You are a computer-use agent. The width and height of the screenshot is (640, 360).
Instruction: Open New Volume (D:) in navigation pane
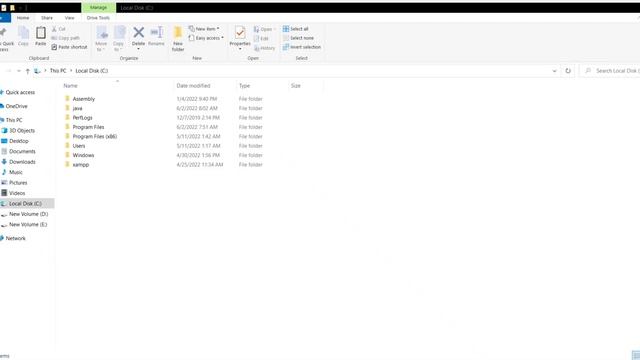click(28, 214)
